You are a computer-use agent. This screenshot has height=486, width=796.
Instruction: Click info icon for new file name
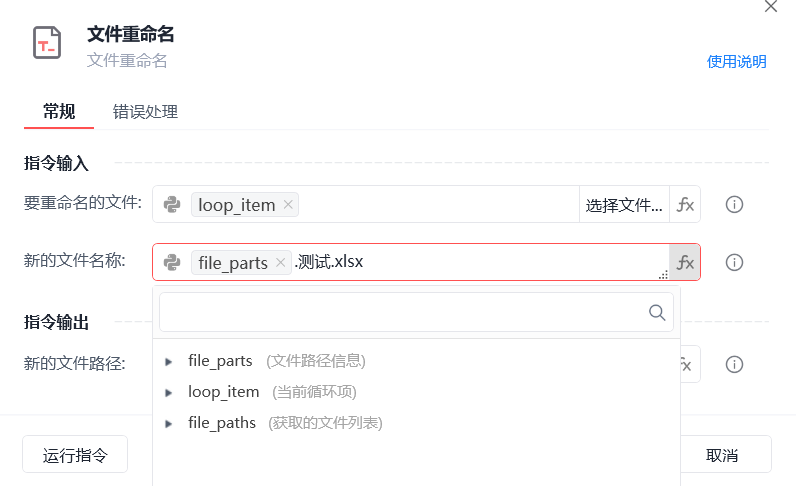tap(734, 263)
